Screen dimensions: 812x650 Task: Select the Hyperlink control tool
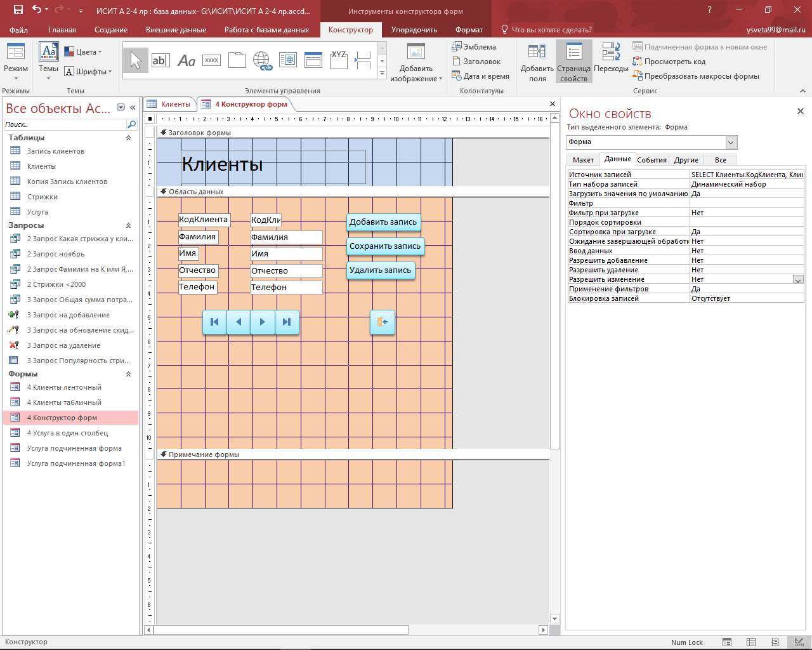pos(262,60)
